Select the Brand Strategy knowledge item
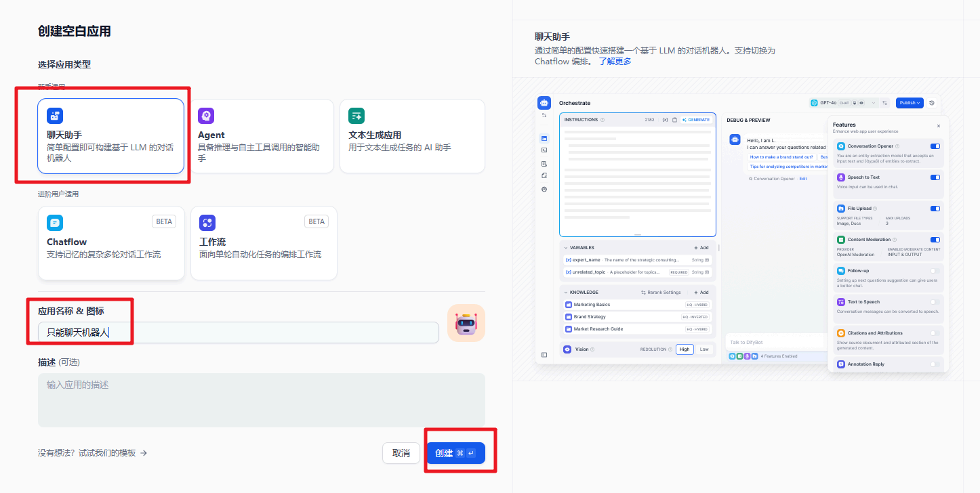The image size is (980, 493). (x=638, y=317)
